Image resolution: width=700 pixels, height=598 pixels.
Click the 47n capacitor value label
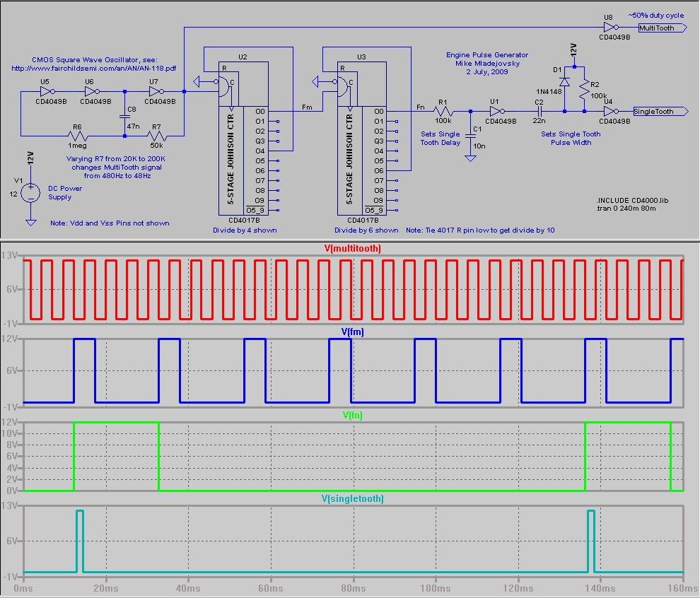click(x=133, y=127)
